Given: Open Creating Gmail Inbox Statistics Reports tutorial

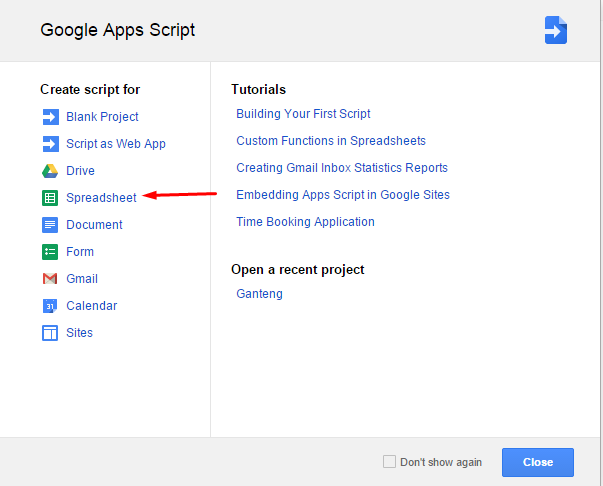Looking at the screenshot, I should (x=342, y=168).
